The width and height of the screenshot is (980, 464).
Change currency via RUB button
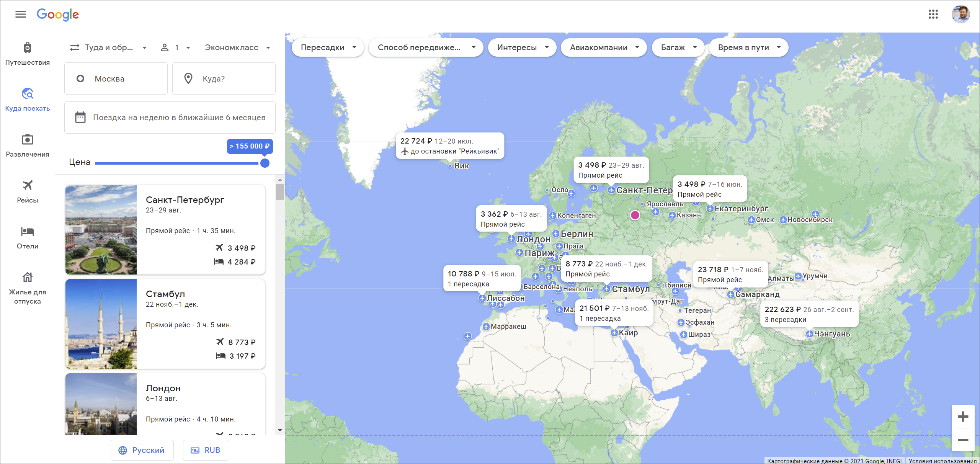[x=206, y=450]
